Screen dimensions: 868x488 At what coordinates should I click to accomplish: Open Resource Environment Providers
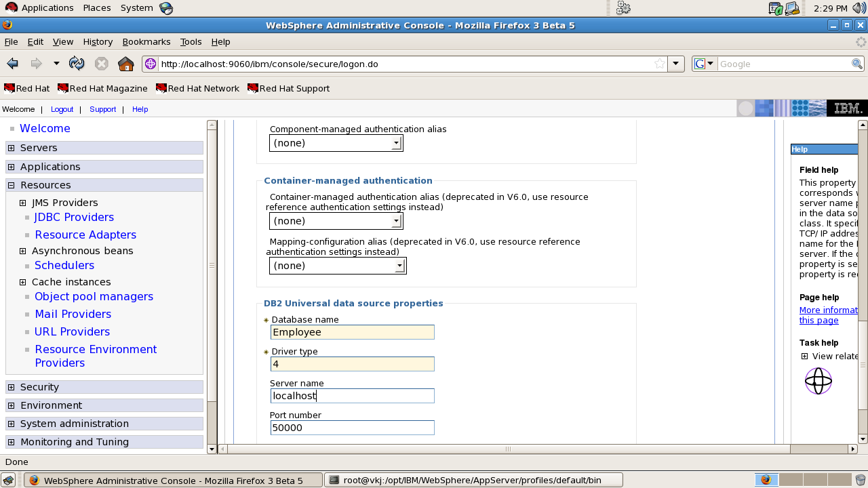tap(96, 356)
